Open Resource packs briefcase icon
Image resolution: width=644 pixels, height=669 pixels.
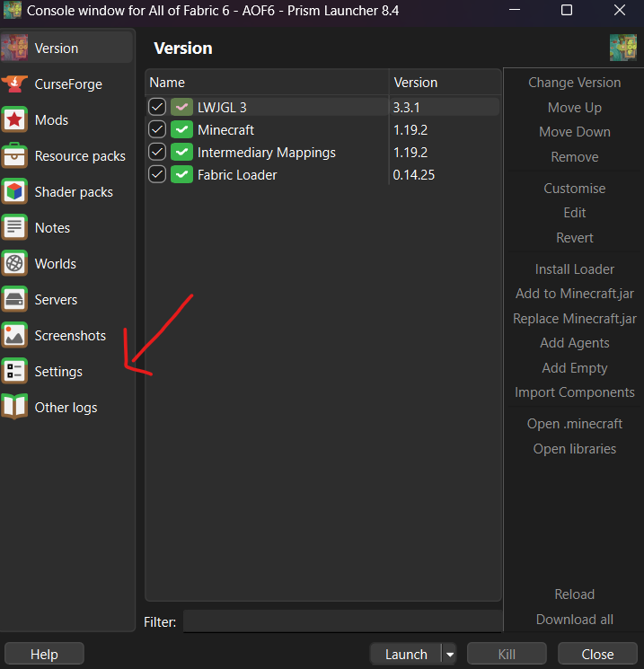15,156
